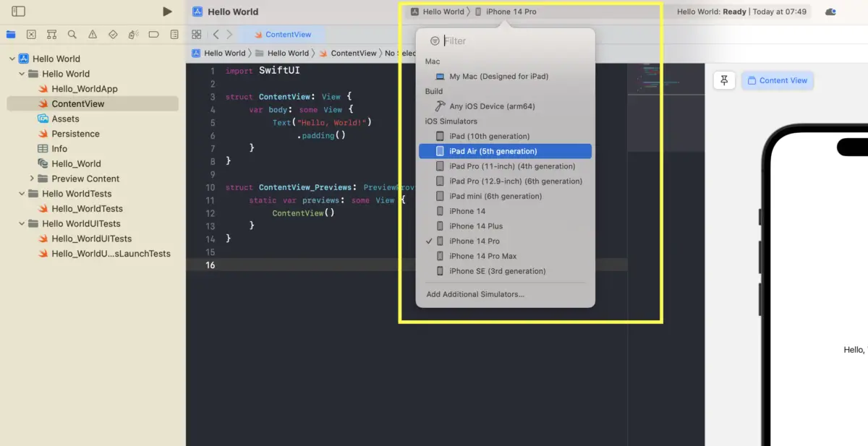
Task: Select iPad mini (6th generation) simulator
Action: click(x=506, y=196)
